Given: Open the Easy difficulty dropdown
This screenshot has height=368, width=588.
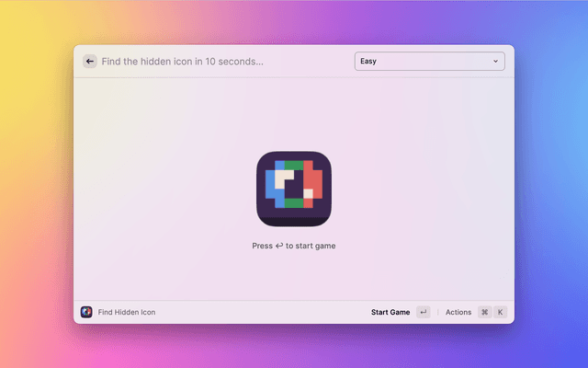Looking at the screenshot, I should tap(429, 62).
